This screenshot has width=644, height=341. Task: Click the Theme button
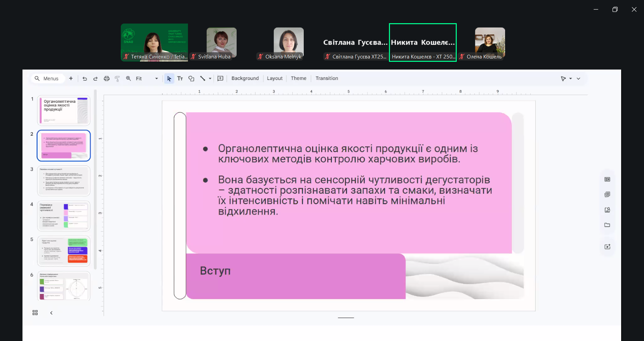click(x=298, y=78)
